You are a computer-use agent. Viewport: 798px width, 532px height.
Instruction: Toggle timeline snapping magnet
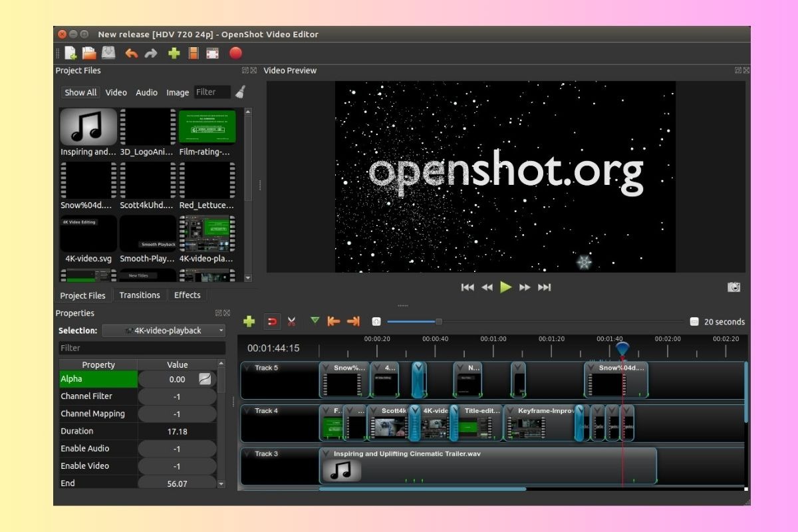point(272,321)
